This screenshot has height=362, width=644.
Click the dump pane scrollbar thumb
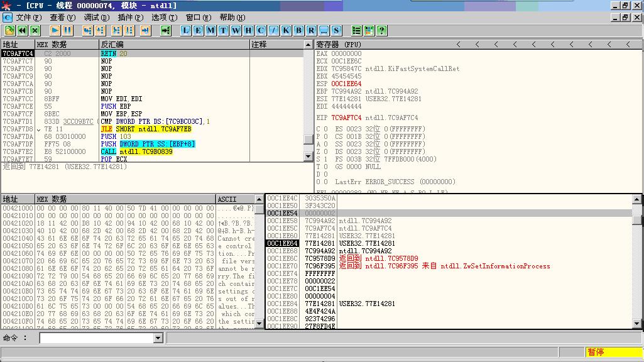(259, 209)
